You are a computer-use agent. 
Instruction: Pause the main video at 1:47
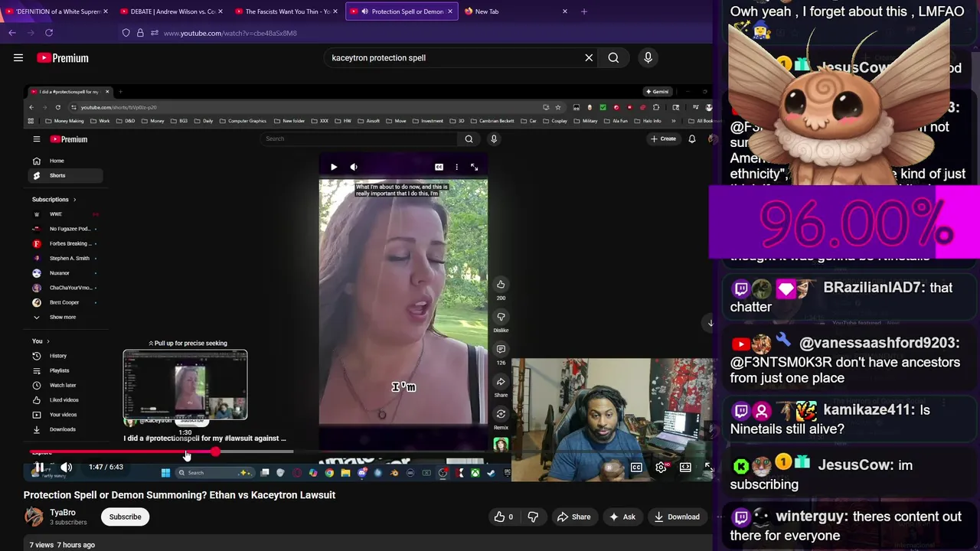tap(39, 467)
